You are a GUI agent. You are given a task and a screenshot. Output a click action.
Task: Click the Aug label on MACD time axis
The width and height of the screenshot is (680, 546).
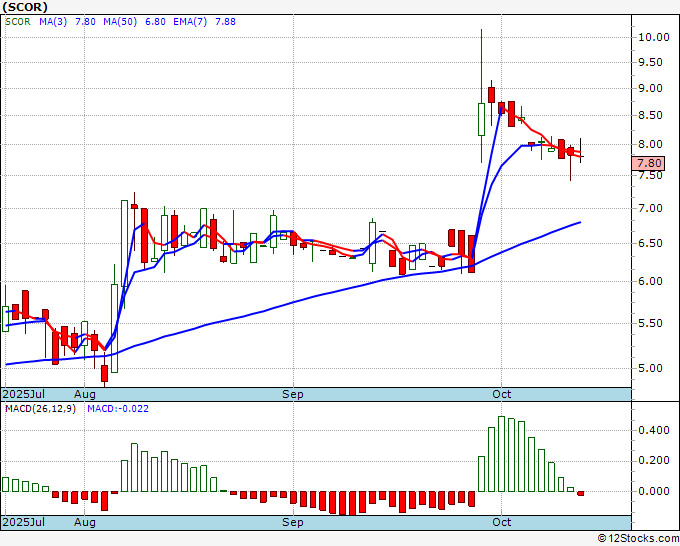85,522
